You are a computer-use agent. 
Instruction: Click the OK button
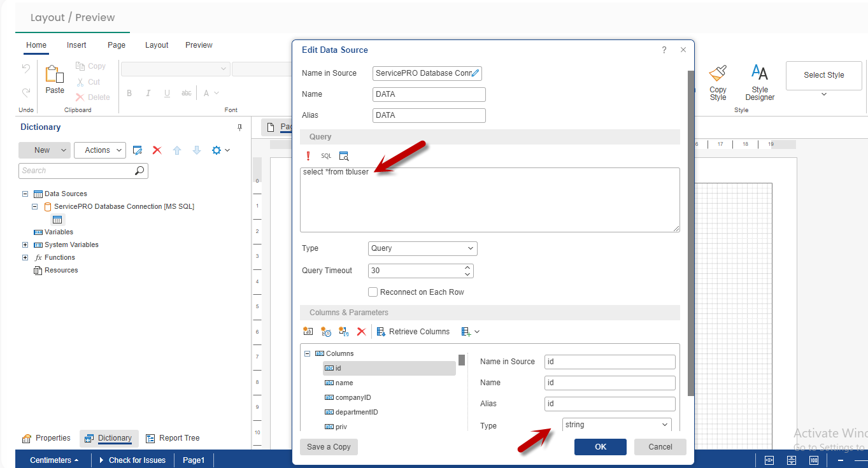pos(600,447)
